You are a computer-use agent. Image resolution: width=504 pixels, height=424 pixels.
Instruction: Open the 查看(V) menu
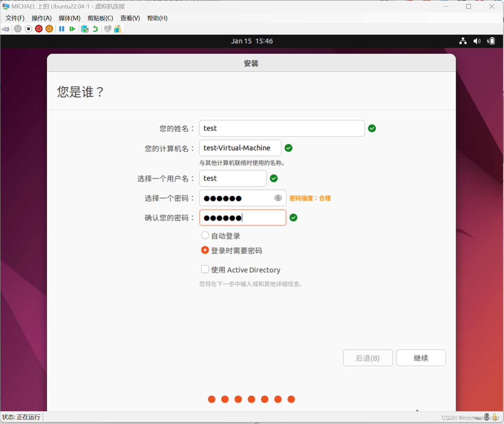pyautogui.click(x=130, y=18)
